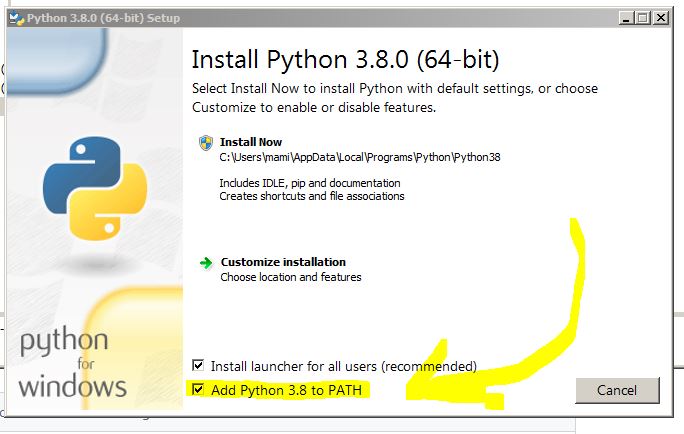The image size is (684, 434).
Task: Click the Cancel button
Action: point(617,390)
